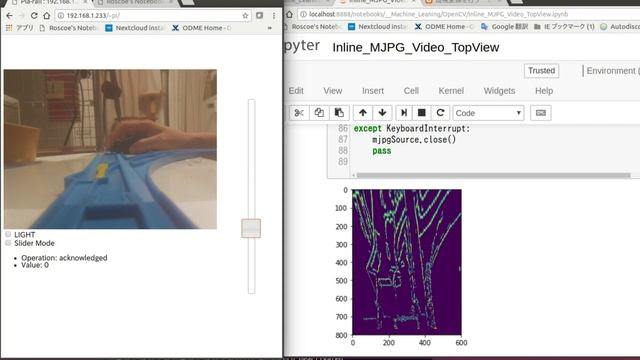Open home page in left browser

pos(47,16)
